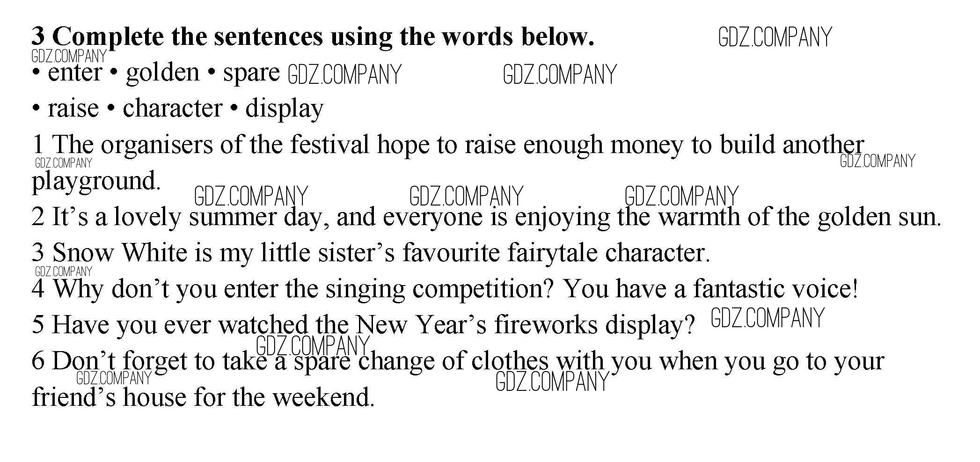Click the GDZ.COMPANY watermark right after "spare"
980x462 pixels.
pyautogui.click(x=344, y=75)
